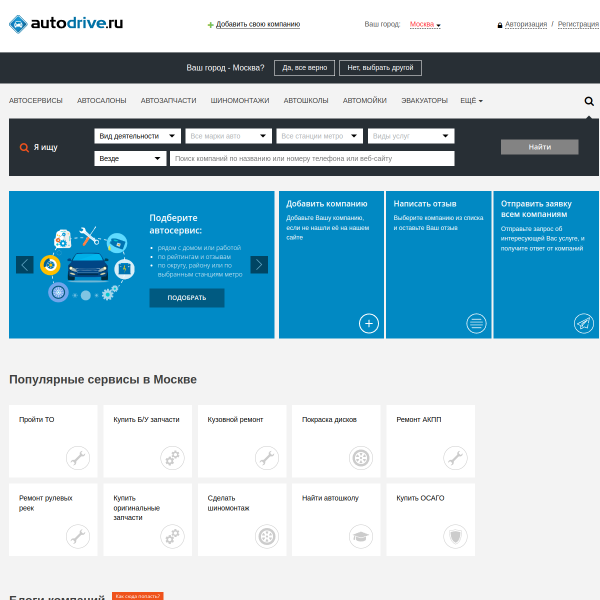Click the wrench icon in Пройти ТО tile
The height and width of the screenshot is (600, 600).
click(x=78, y=458)
